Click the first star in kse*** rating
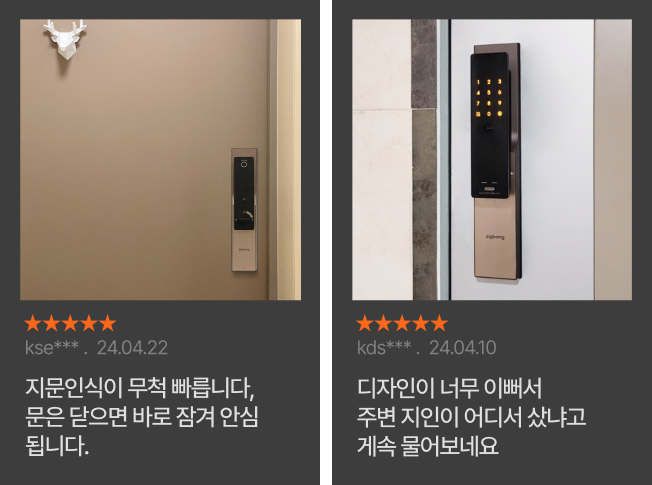Screen dimensions: 652x485 tap(32, 323)
